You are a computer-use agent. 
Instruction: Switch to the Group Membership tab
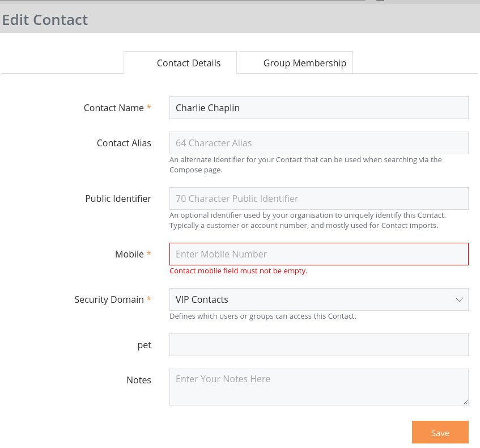[x=296, y=62]
